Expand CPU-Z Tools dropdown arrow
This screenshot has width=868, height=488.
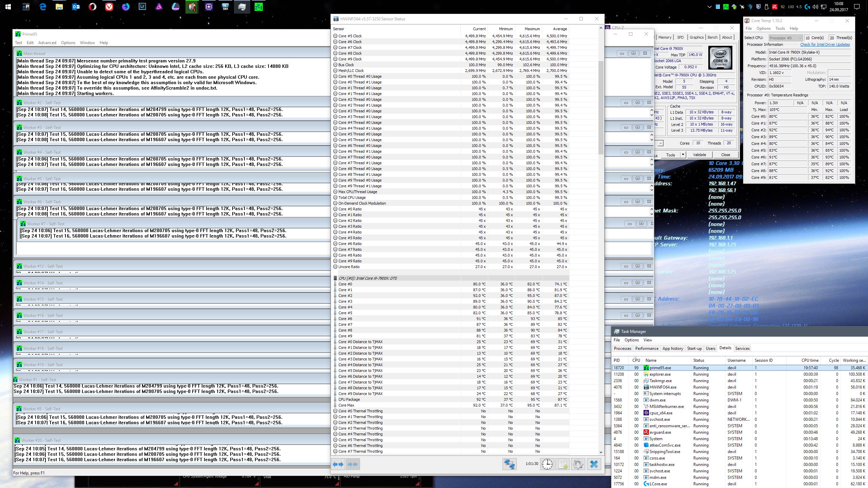click(x=683, y=155)
